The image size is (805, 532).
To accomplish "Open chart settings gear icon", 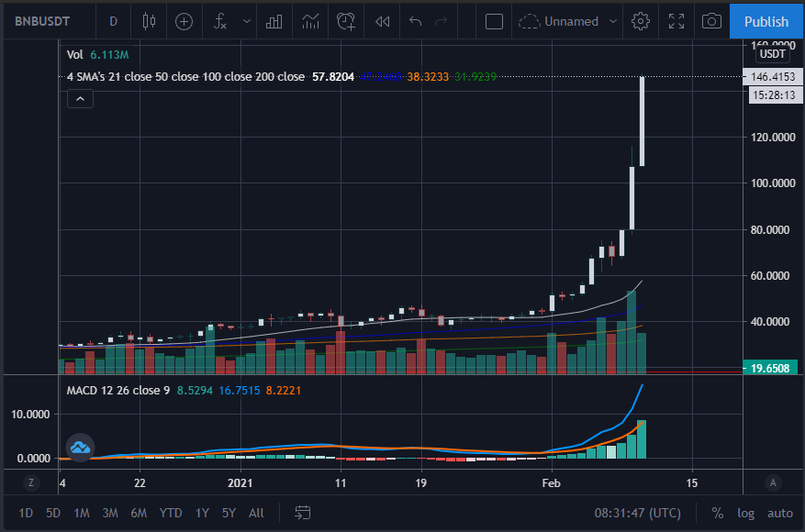I will click(x=640, y=21).
